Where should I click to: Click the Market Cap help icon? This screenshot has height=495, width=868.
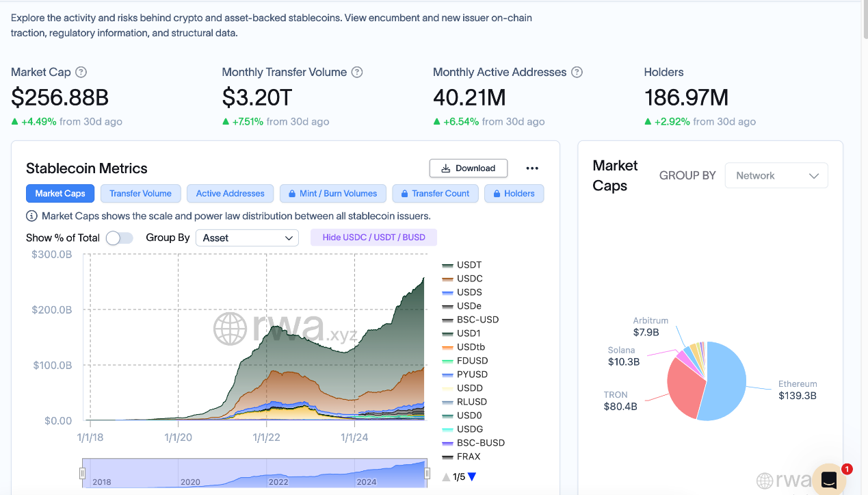(81, 72)
